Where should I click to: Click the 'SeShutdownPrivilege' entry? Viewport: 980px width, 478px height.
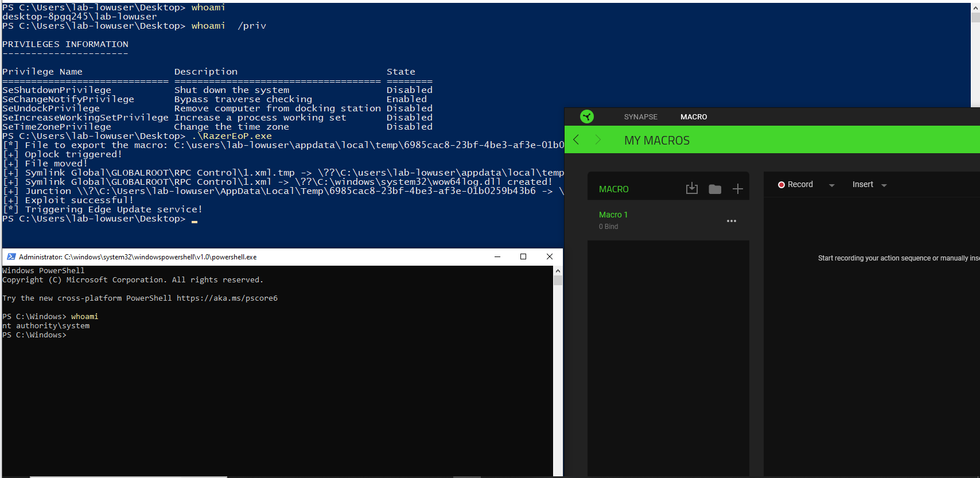(x=57, y=90)
